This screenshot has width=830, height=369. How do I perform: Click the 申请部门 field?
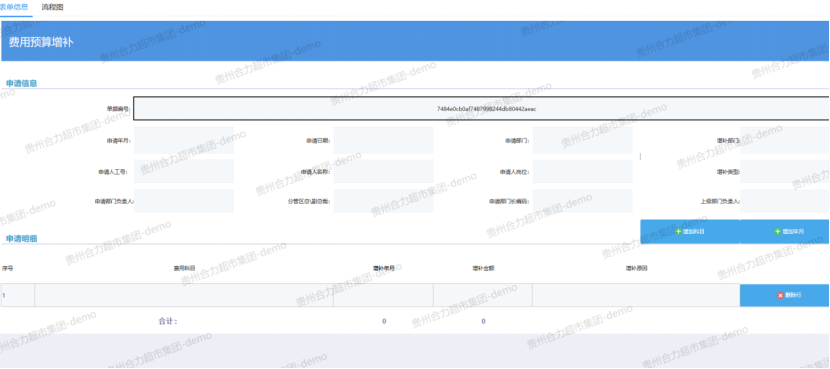[x=582, y=140]
